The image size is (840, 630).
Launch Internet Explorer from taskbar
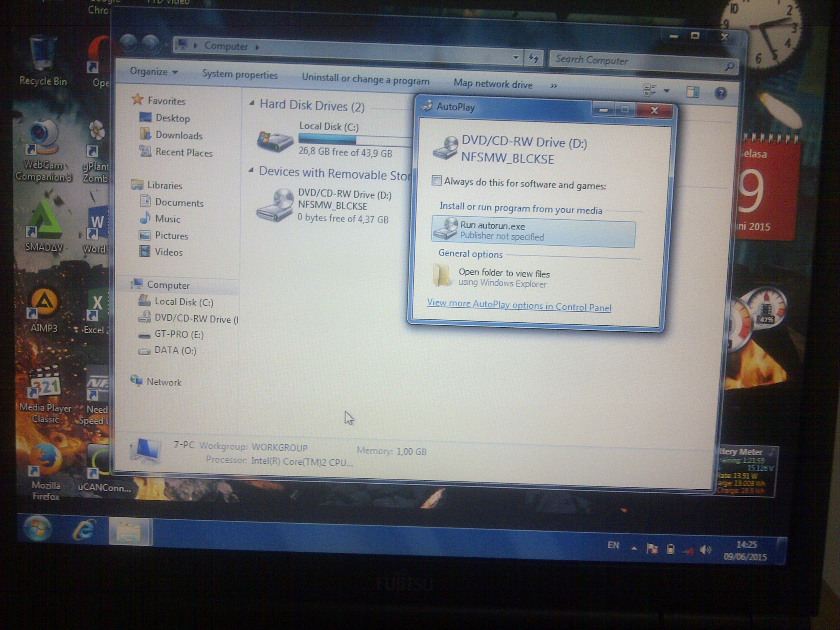coord(85,529)
